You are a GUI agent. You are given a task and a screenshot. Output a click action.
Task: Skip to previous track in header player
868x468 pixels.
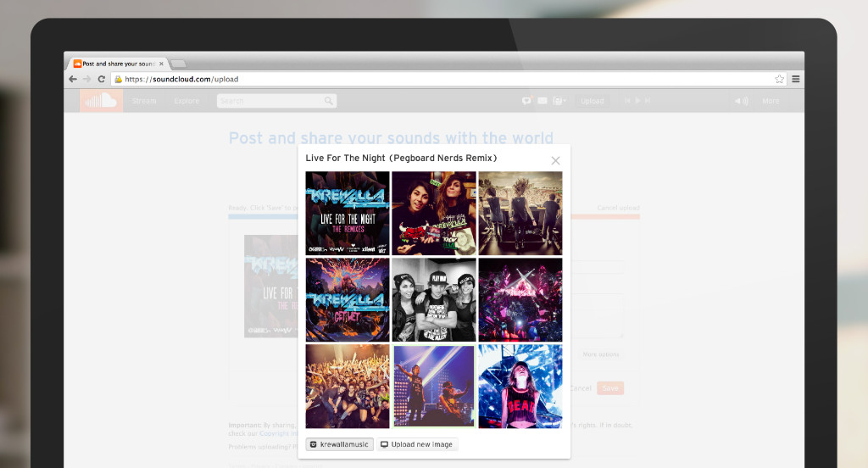(627, 101)
